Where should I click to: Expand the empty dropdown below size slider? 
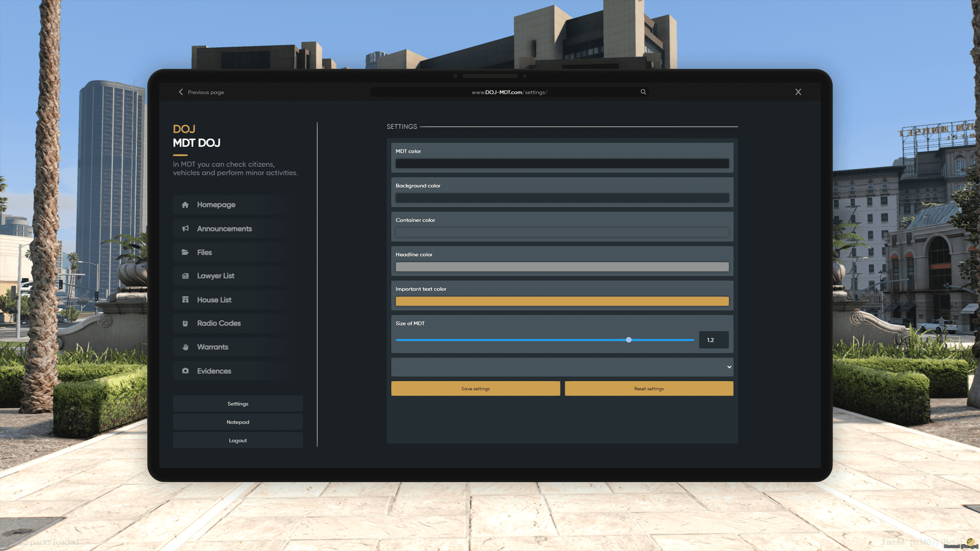[x=562, y=367]
